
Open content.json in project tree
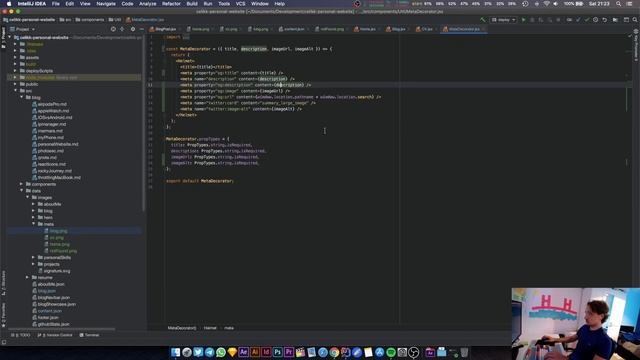[49, 311]
